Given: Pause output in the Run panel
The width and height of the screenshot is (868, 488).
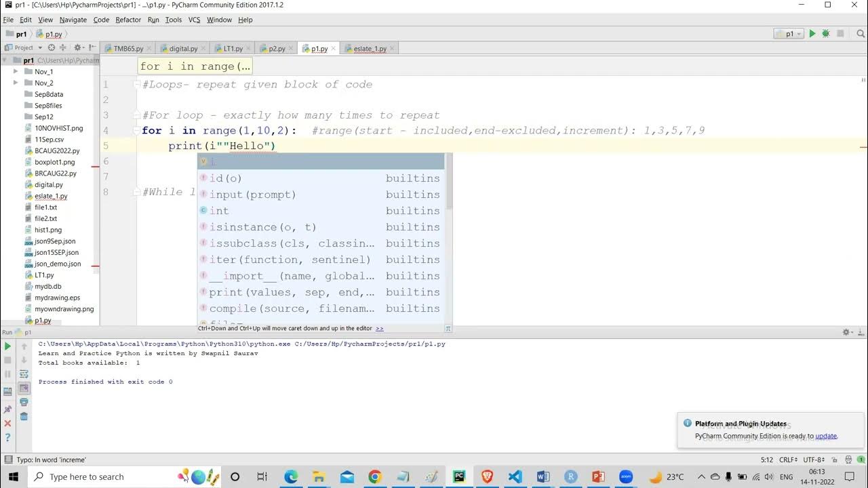Looking at the screenshot, I should 8,373.
